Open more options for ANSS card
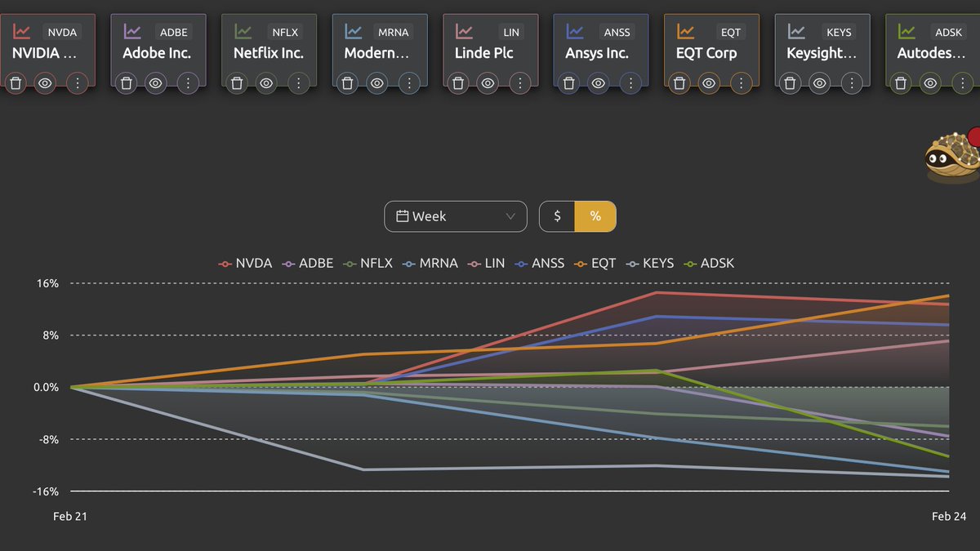980x551 pixels. coord(630,83)
